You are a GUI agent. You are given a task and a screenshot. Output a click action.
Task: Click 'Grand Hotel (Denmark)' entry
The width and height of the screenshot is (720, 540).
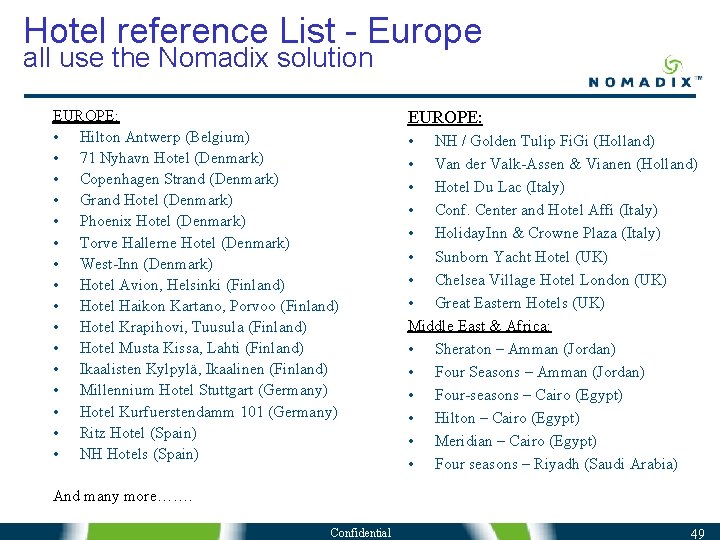coord(156,200)
